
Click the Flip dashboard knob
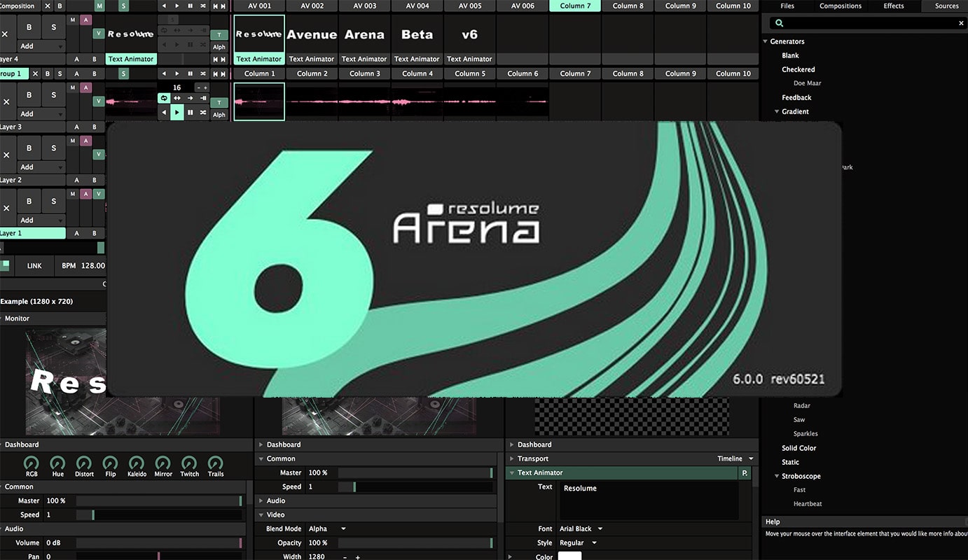click(110, 463)
